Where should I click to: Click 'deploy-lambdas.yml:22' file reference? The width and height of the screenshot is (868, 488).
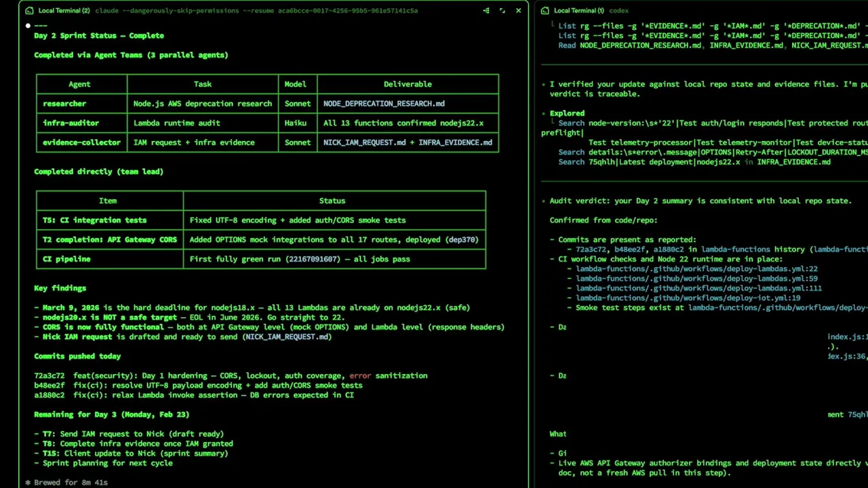tap(696, 269)
